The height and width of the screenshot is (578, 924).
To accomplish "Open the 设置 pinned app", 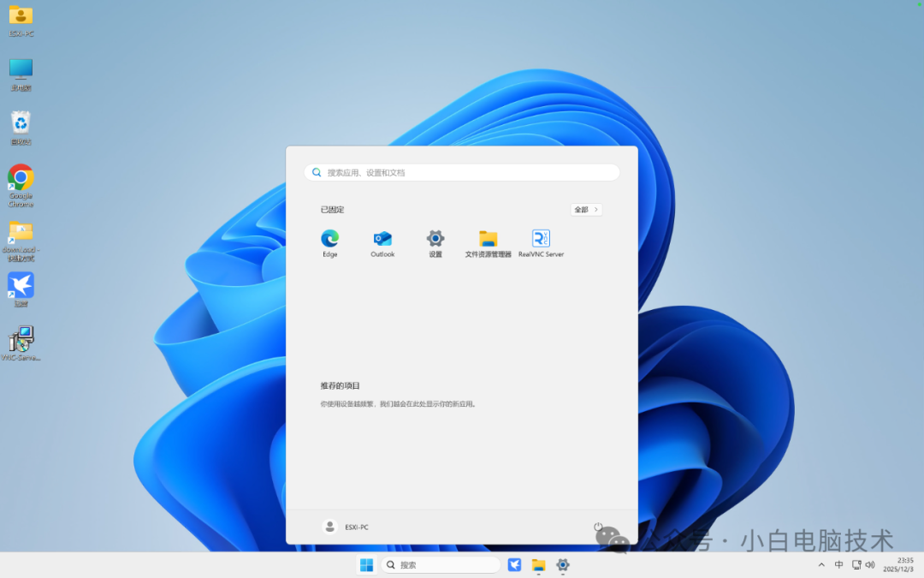I will 435,243.
